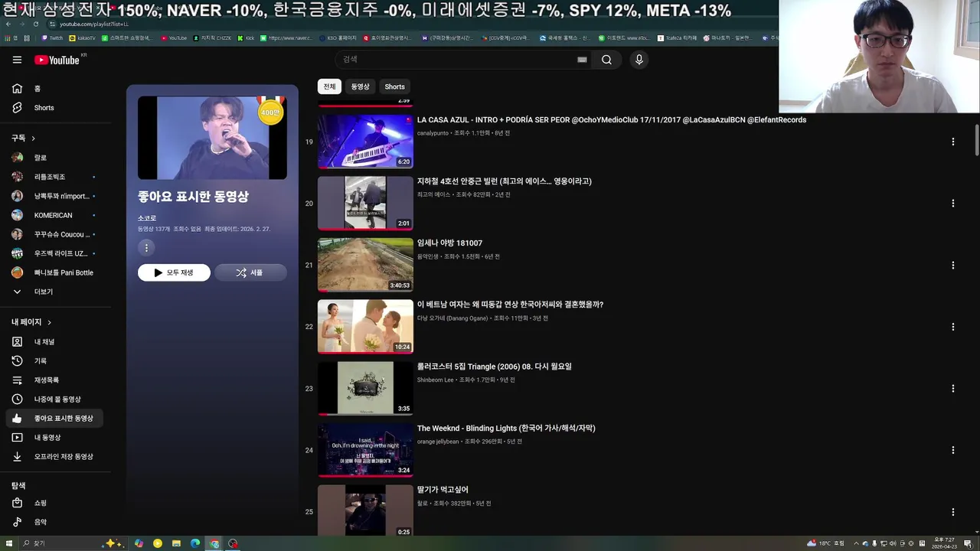Open Windows Start menu

click(x=8, y=543)
